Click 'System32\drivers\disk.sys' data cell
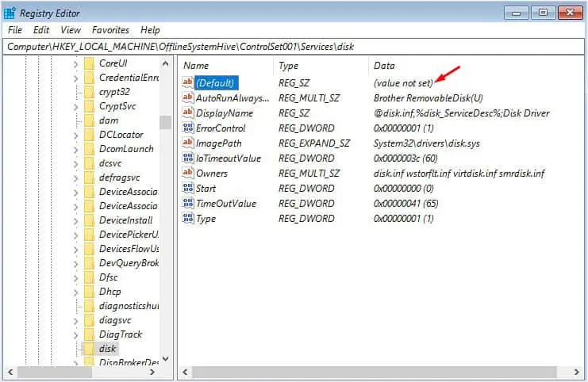Screen dimensions: 588x382 427,143
